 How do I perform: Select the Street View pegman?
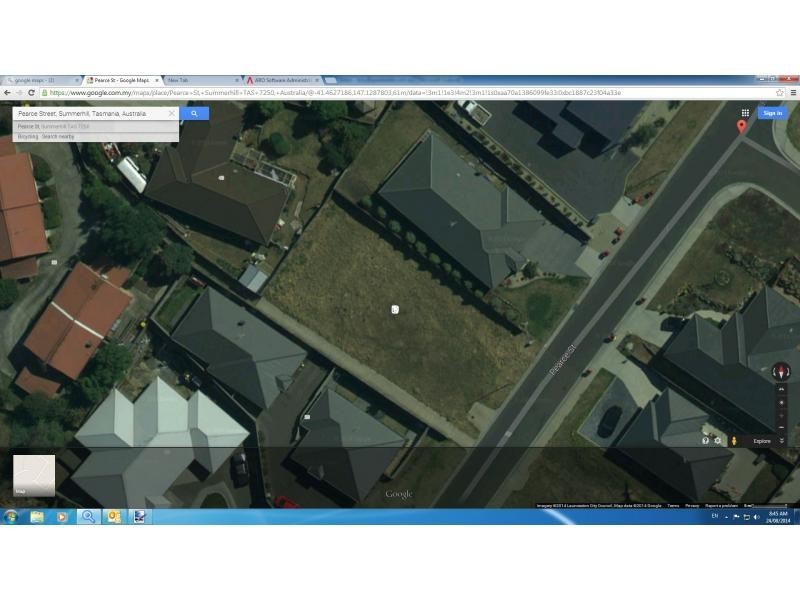734,441
